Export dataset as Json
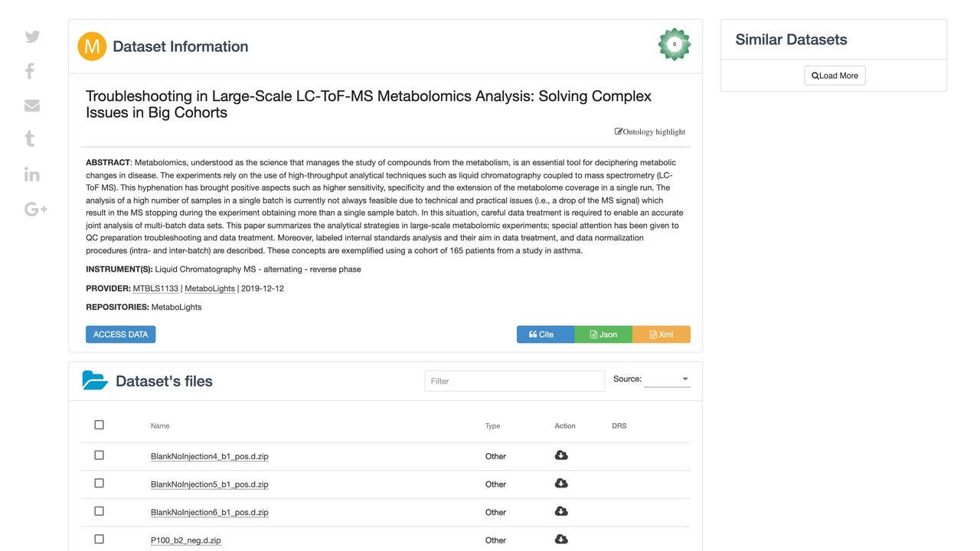This screenshot has height=551, width=980. (603, 334)
